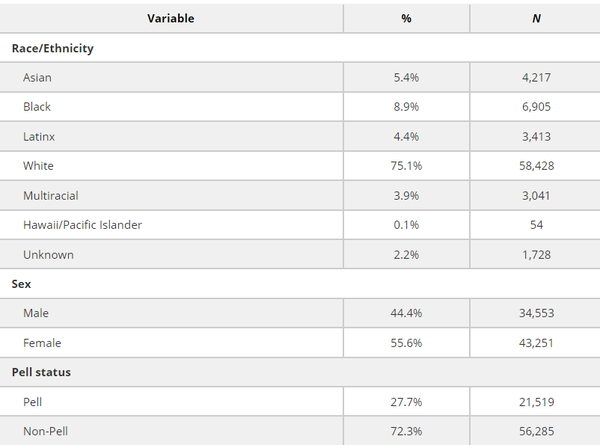Screen dimensions: 600x445
Task: Select the Race/Ethnicity section heading
Action: tap(53, 48)
